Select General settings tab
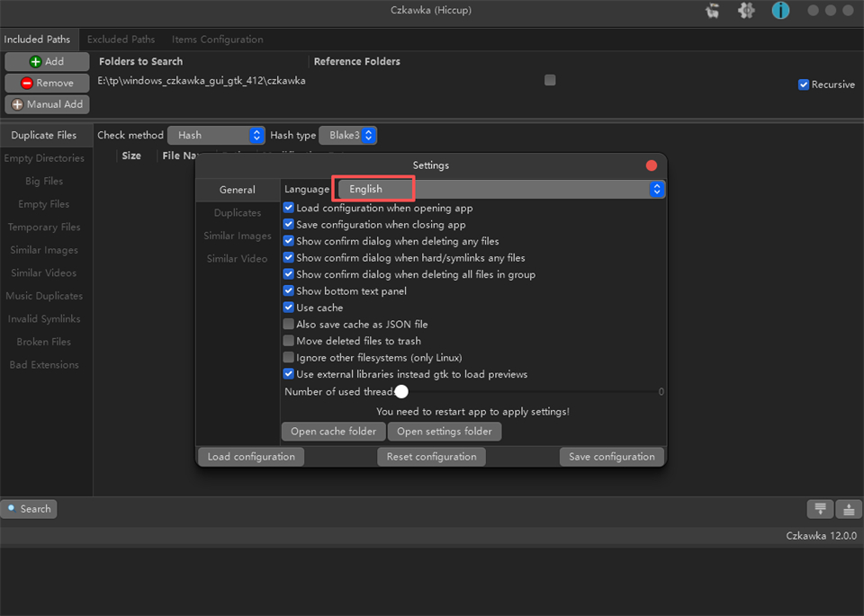 click(238, 190)
